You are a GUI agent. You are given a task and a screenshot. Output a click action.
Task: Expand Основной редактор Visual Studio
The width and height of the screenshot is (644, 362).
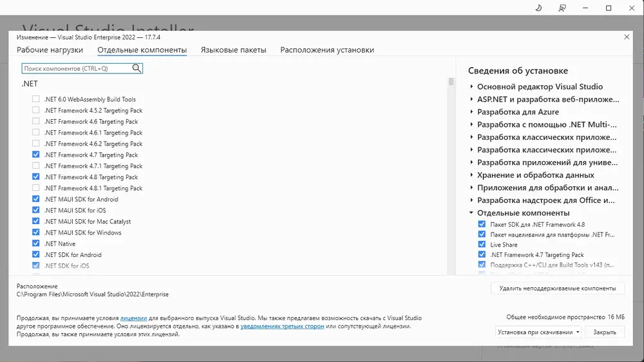pos(471,87)
